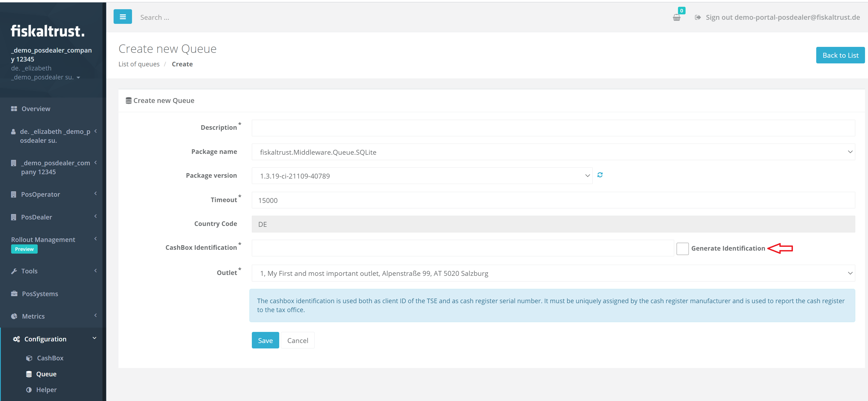Select the Helper configuration item
Image resolution: width=868 pixels, height=401 pixels.
click(47, 390)
